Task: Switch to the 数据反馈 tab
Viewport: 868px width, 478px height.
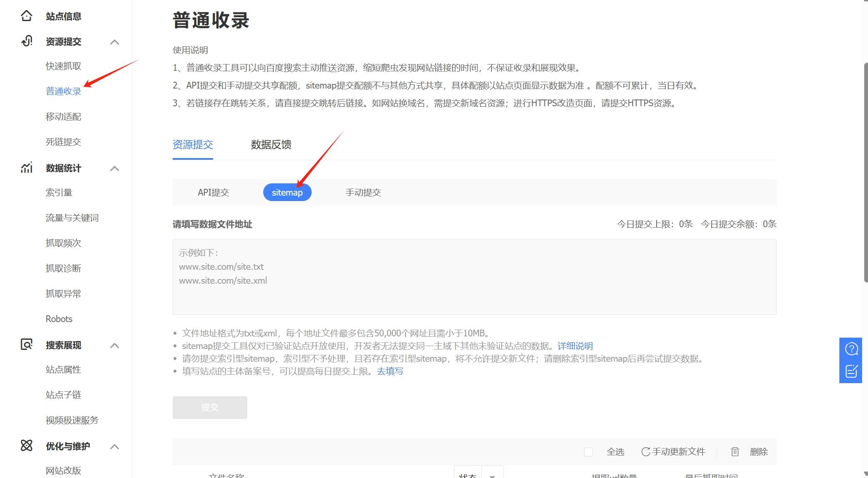Action: [x=271, y=145]
